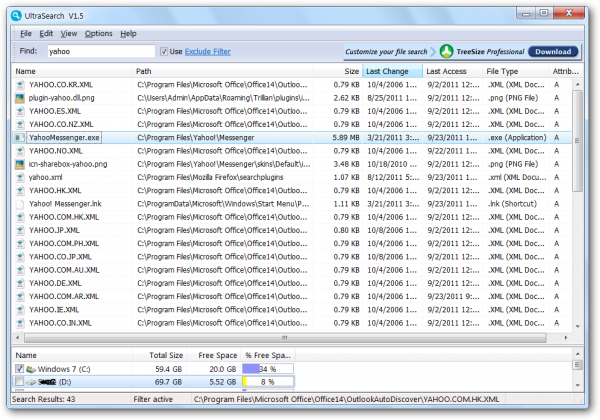The height and width of the screenshot is (420, 600).
Task: Click the .exe (Application) file type cell
Action: click(x=517, y=138)
